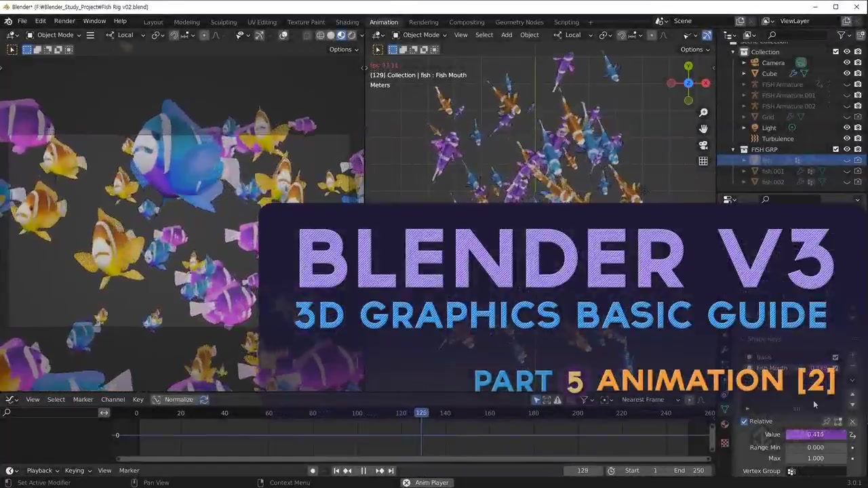Screen dimensions: 868x488
Task: Toggle camera view using the camera icon
Action: [x=703, y=145]
